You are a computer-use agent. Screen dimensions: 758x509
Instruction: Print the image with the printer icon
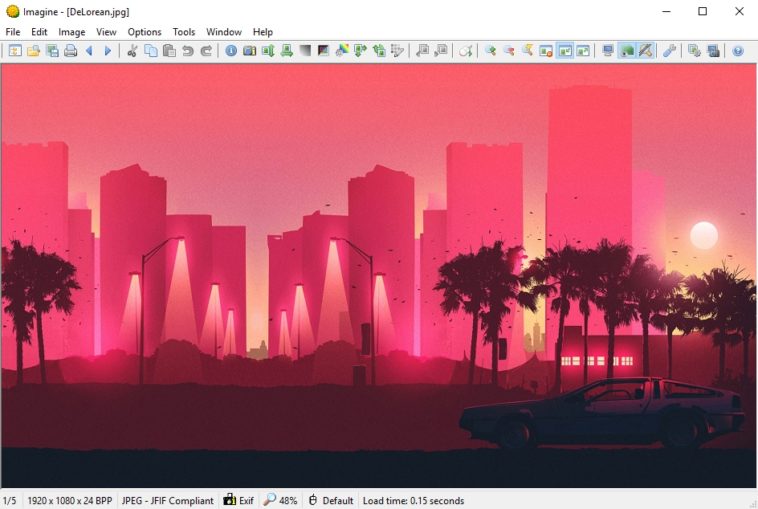click(71, 50)
